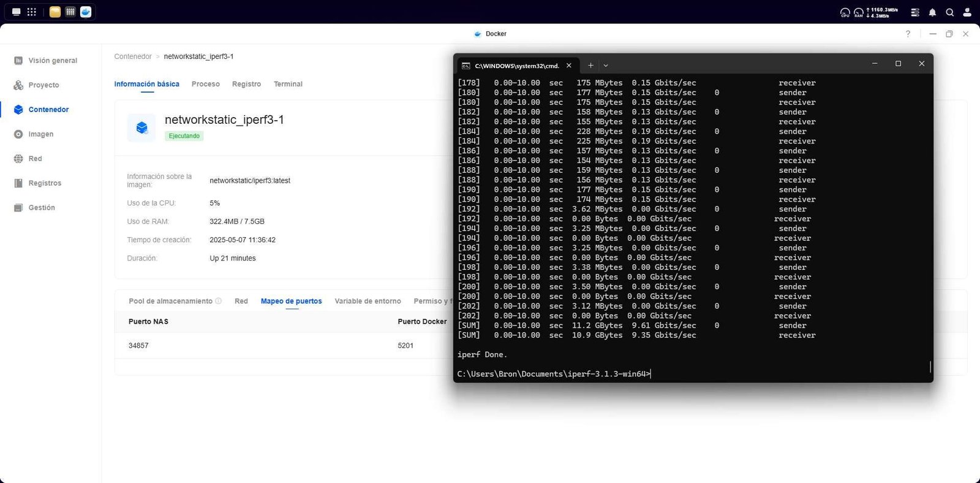Click the info icon next to Pool de almacenamiento
This screenshot has height=483, width=980.
click(219, 301)
